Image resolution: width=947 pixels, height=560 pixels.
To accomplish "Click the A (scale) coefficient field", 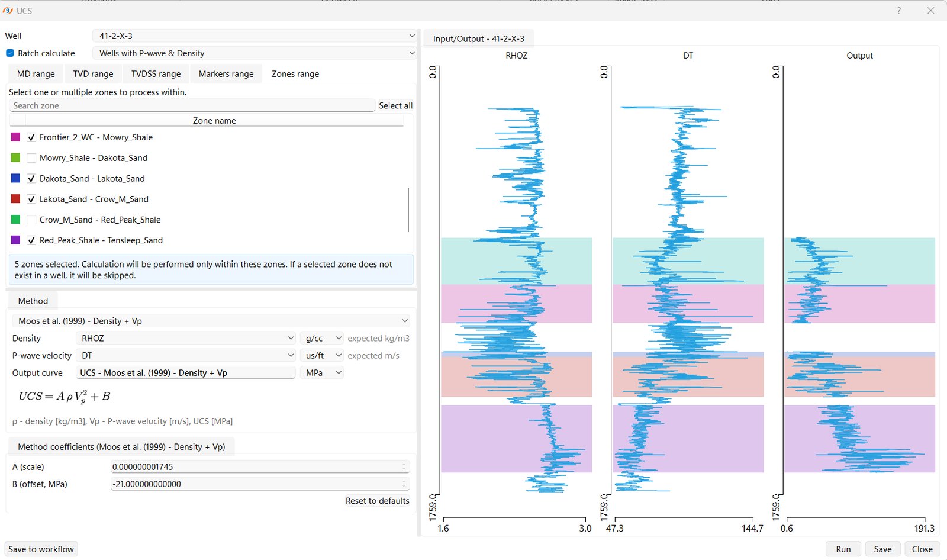I will [x=260, y=466].
